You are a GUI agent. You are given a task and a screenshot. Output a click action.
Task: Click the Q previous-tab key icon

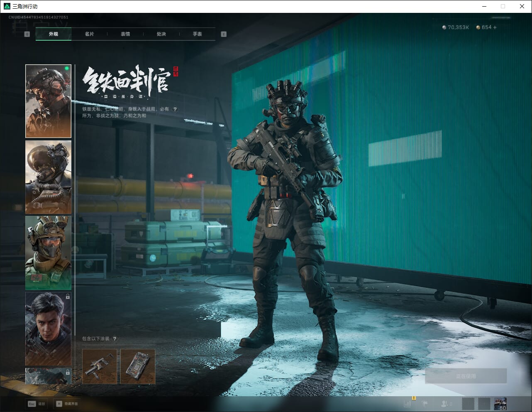(27, 34)
